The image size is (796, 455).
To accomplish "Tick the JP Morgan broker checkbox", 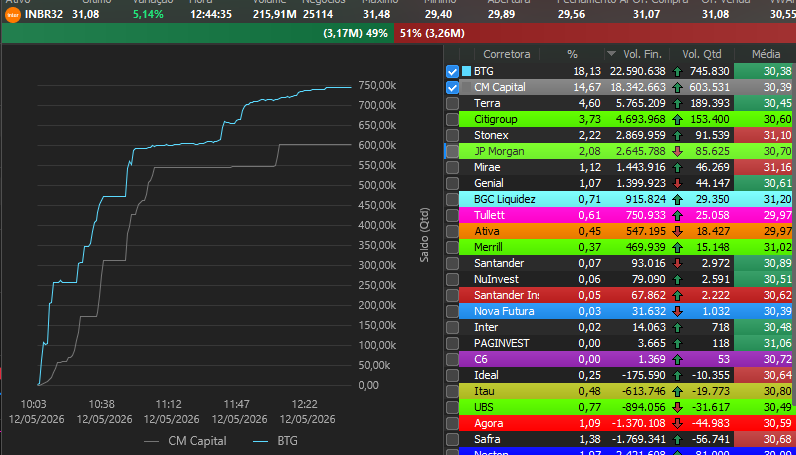I will click(x=452, y=151).
